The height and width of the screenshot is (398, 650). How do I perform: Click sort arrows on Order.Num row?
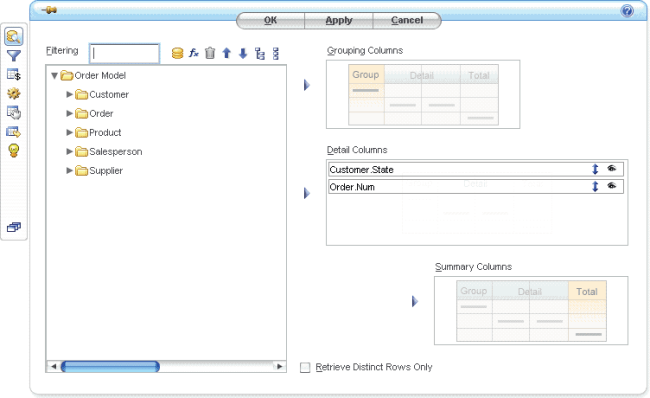[x=595, y=186]
